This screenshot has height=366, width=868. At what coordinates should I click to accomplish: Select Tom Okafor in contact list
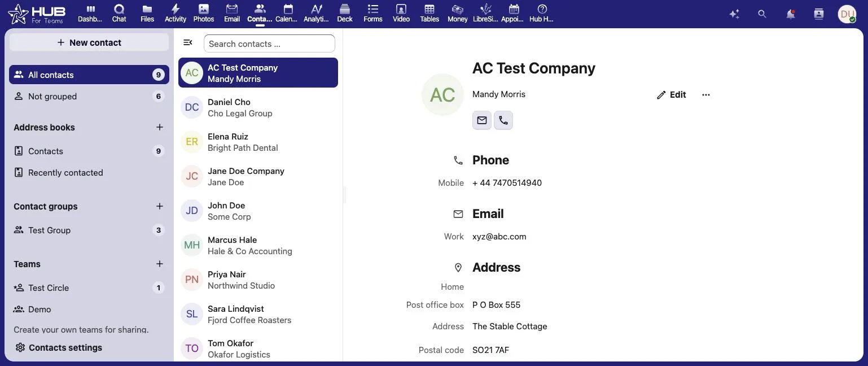click(258, 348)
